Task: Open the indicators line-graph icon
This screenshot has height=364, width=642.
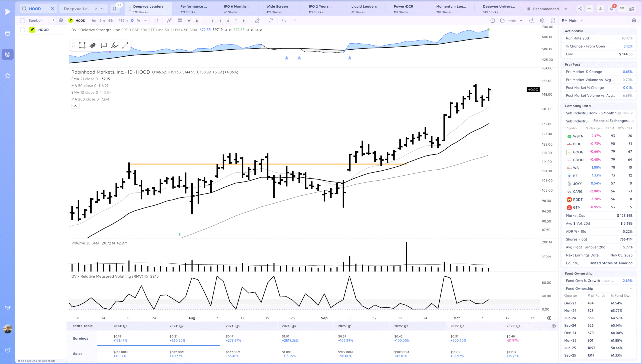Action: click(x=169, y=21)
